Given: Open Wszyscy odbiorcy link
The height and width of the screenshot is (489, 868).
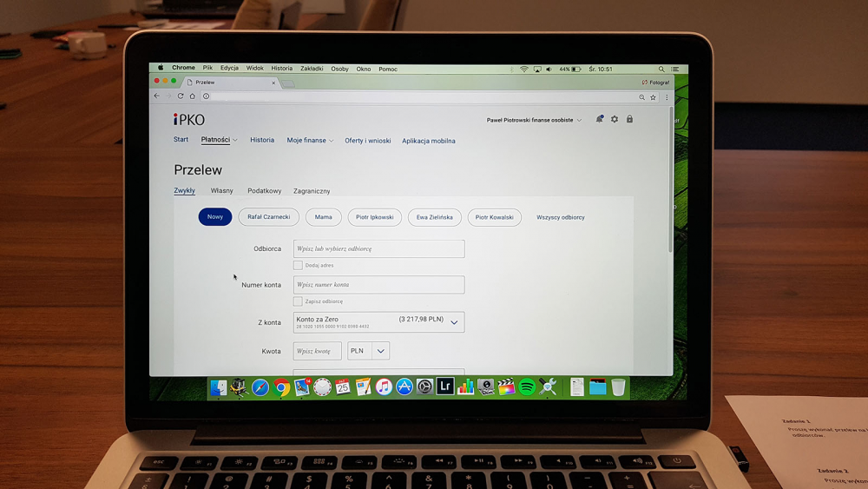Looking at the screenshot, I should (x=560, y=217).
